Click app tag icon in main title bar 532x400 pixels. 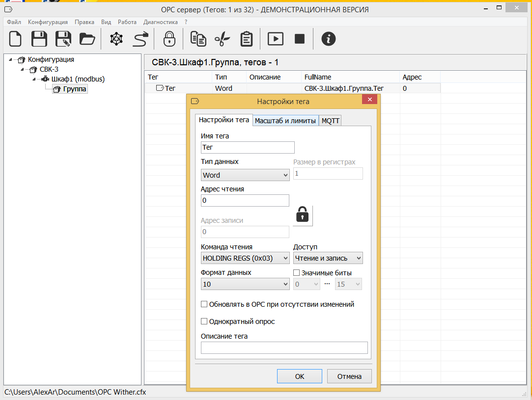click(x=8, y=9)
